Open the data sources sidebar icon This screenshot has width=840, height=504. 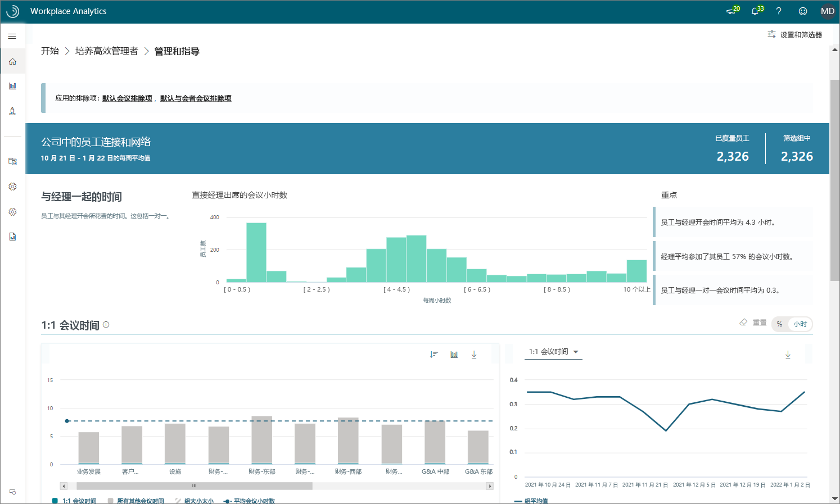(x=12, y=161)
